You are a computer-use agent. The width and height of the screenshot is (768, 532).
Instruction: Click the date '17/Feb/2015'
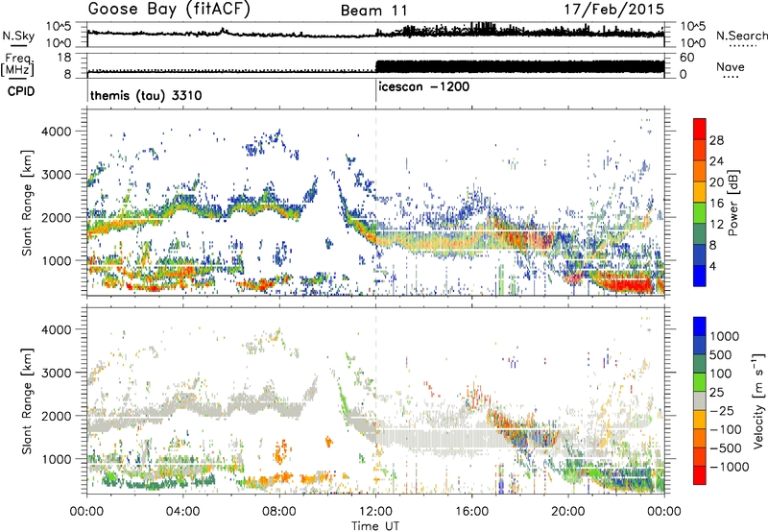tap(614, 9)
